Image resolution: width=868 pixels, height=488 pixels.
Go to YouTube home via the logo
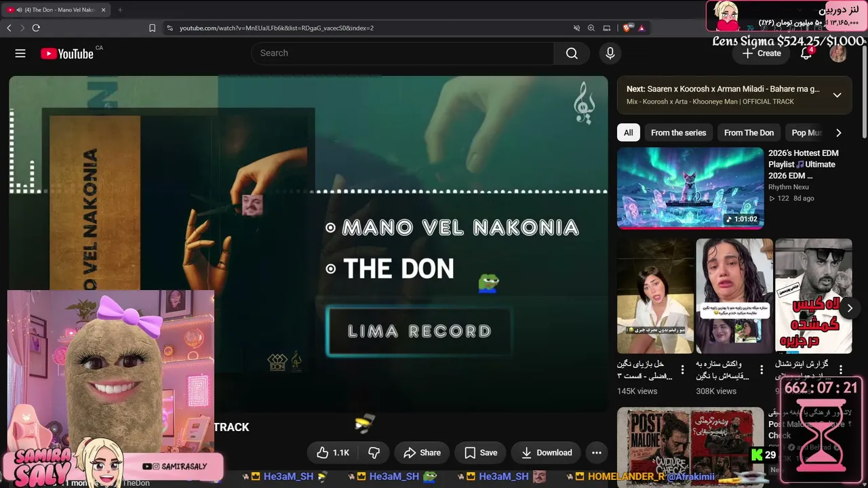pyautogui.click(x=67, y=54)
